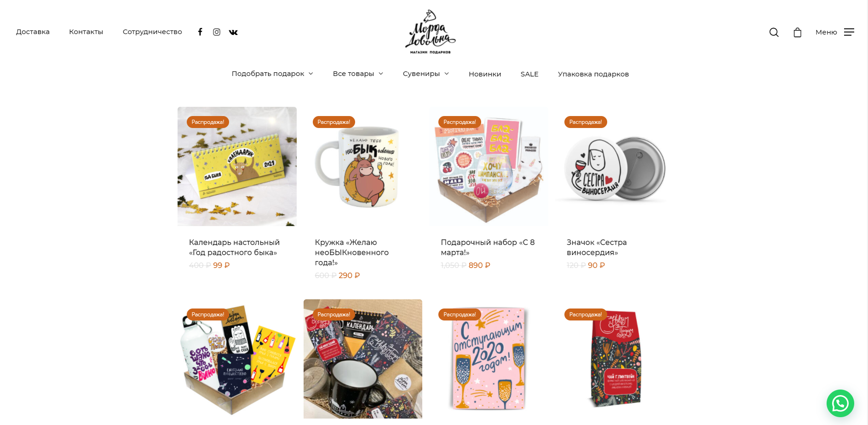Expand the Сувениры dropdown
This screenshot has height=425, width=868.
[426, 74]
